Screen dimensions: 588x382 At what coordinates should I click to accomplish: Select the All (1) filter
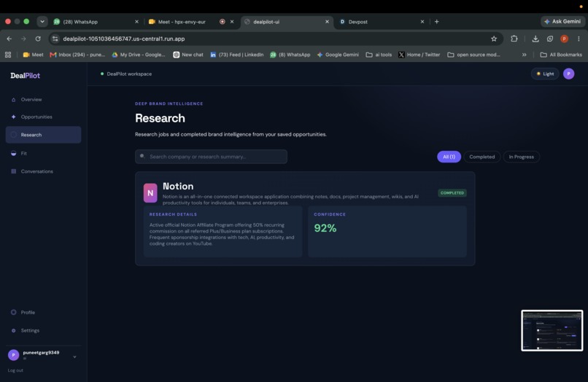(x=449, y=157)
